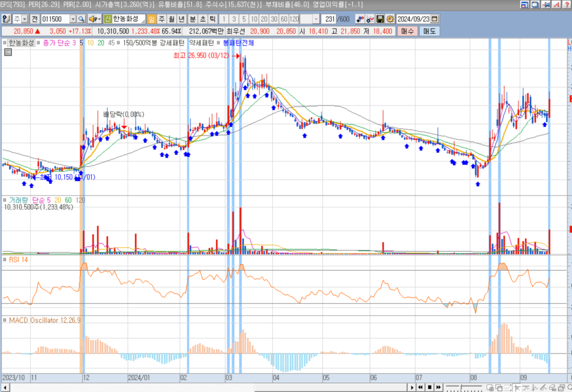Expand the 한농화성 stock name corner dropdown

[x=143, y=21]
